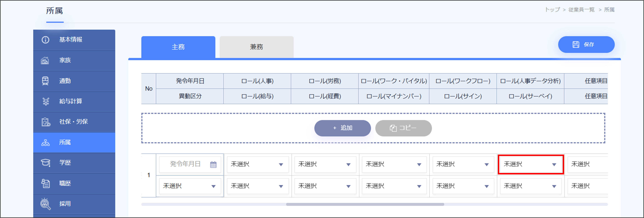Open 基本情報 menu item

point(74,40)
